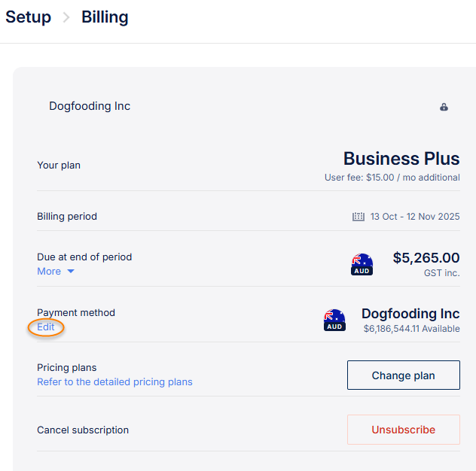Edit the payment method
This screenshot has height=471, width=476.
(46, 327)
